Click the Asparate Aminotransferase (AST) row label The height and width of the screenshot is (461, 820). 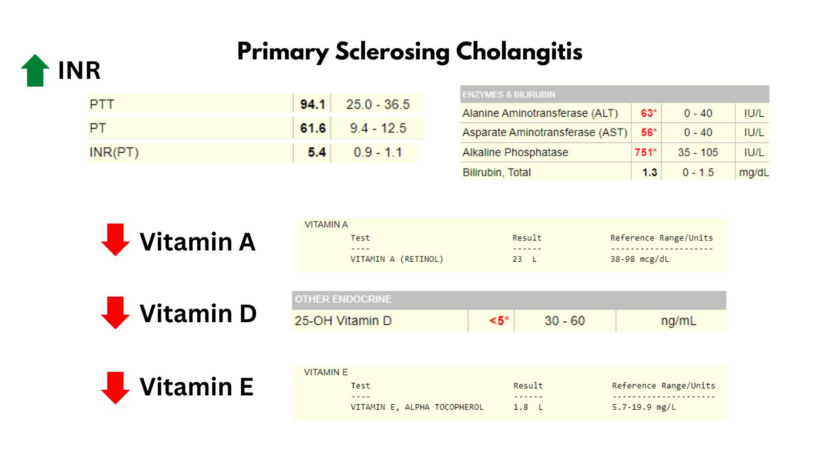(x=541, y=132)
